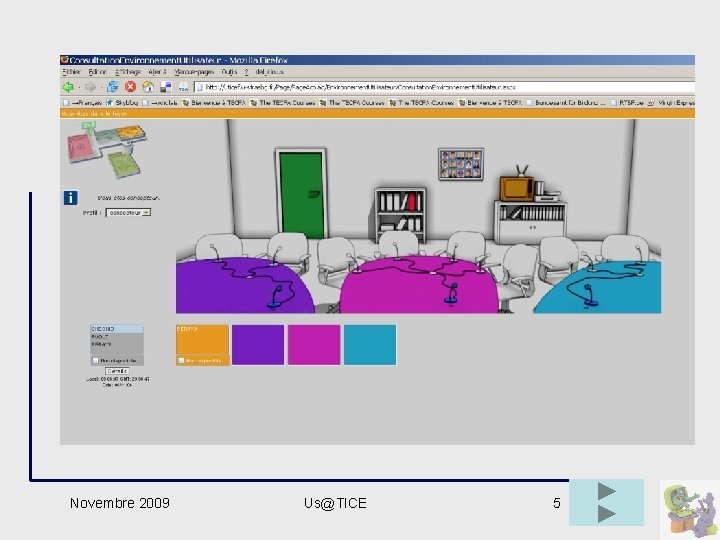Viewport: 720px width, 540px height.
Task: Open the Outils menu
Action: [229, 72]
